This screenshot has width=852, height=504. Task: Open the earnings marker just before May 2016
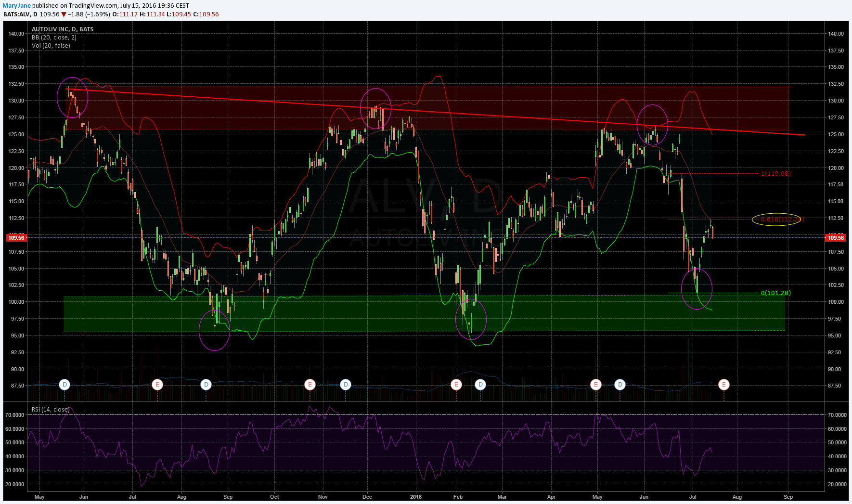coord(596,385)
